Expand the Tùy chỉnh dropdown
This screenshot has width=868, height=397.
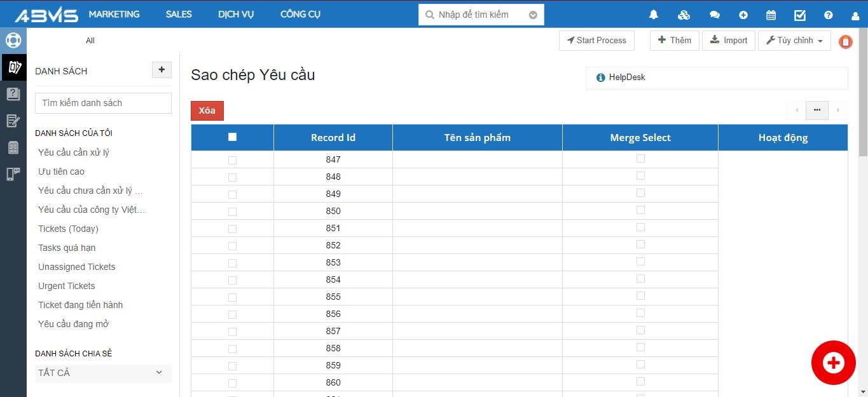click(794, 41)
